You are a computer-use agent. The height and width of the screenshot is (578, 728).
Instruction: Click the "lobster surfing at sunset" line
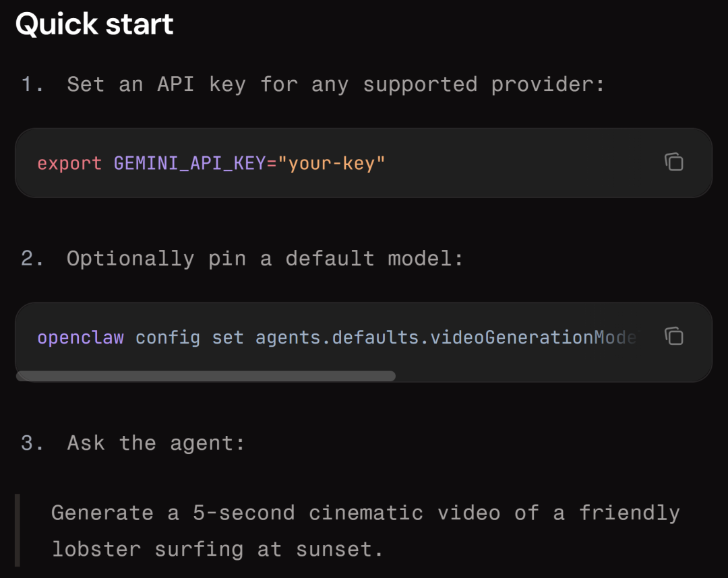pos(217,549)
